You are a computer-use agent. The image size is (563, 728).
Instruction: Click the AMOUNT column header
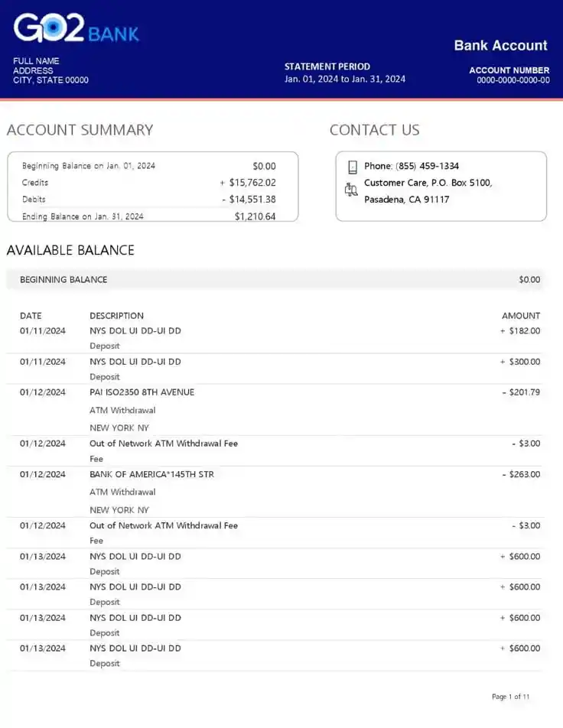(520, 316)
